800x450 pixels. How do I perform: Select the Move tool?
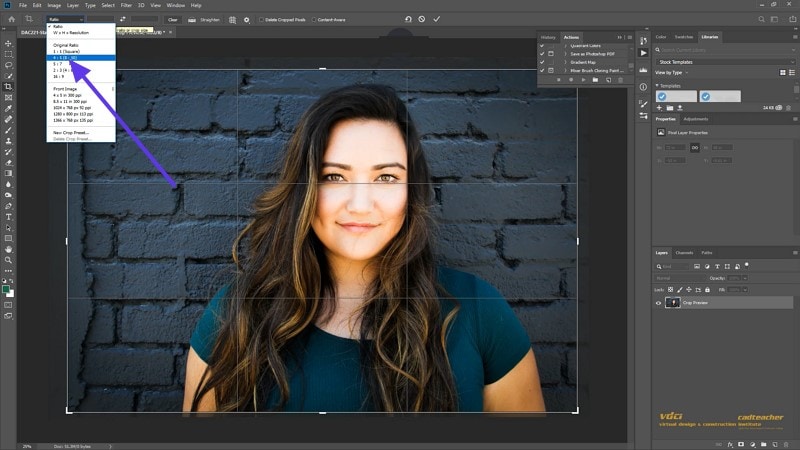tap(8, 43)
